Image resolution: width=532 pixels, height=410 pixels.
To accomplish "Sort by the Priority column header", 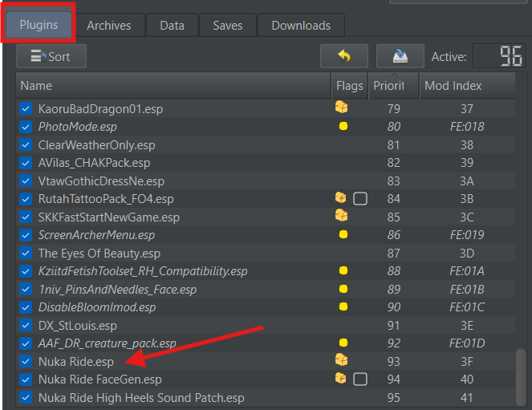I will tap(393, 86).
